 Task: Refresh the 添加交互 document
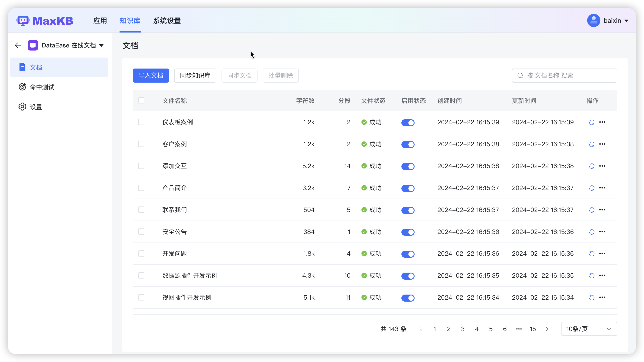[592, 166]
